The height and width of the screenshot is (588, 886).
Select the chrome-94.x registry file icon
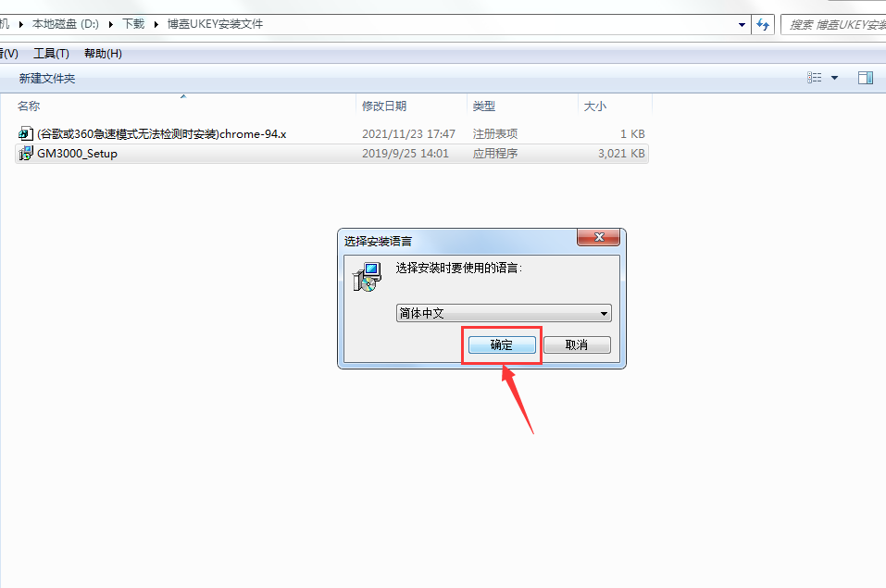pos(25,134)
